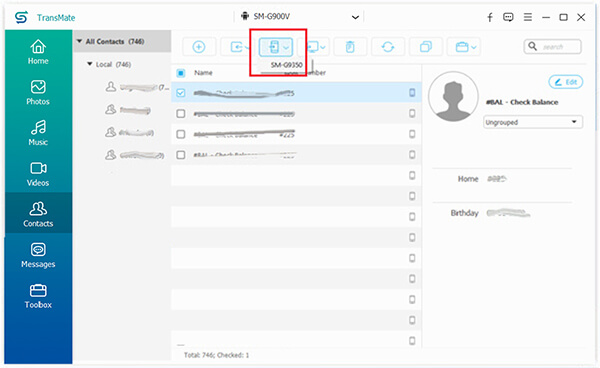This screenshot has width=600, height=368.
Task: Click the search magnifier icon
Action: click(x=532, y=46)
